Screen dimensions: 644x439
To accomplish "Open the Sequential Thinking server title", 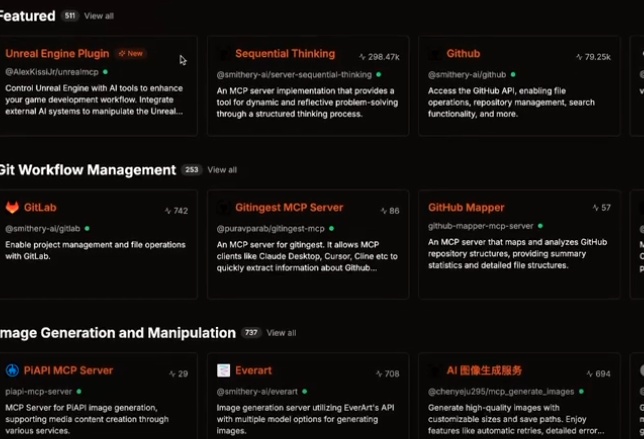I will 285,54.
